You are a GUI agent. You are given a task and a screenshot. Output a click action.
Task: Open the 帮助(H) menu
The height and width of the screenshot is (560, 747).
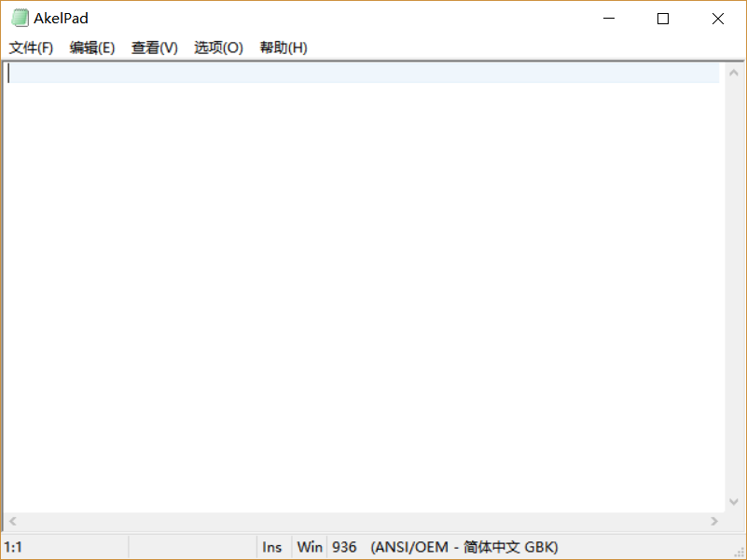click(x=284, y=48)
